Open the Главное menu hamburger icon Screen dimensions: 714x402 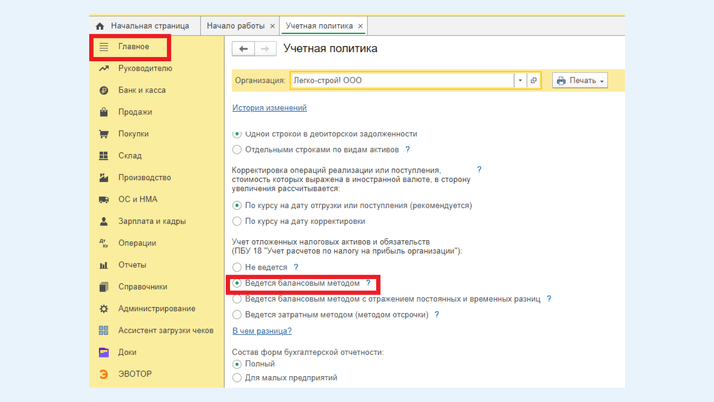(104, 46)
